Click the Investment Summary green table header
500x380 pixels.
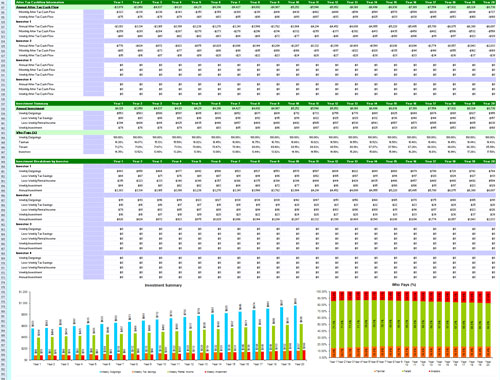pos(255,103)
